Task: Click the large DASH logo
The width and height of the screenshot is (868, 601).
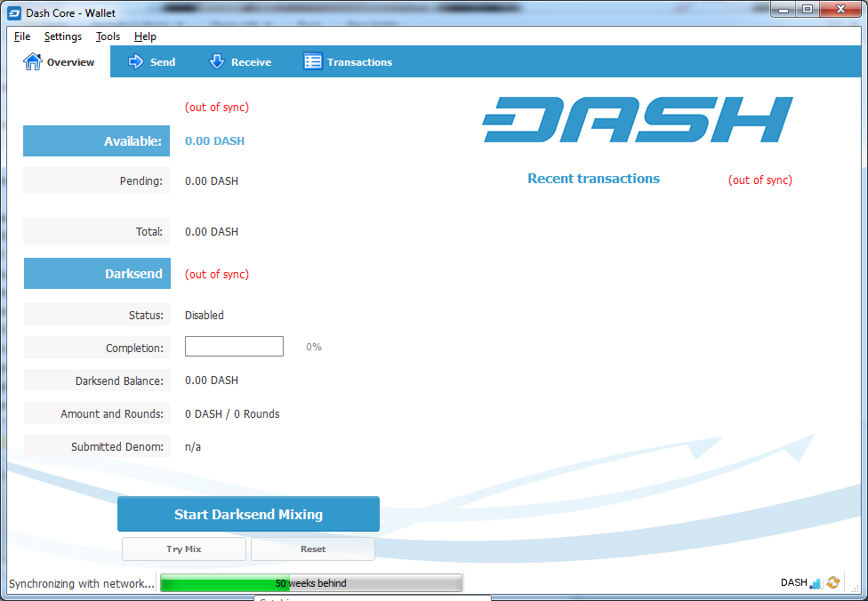Action: click(x=637, y=119)
